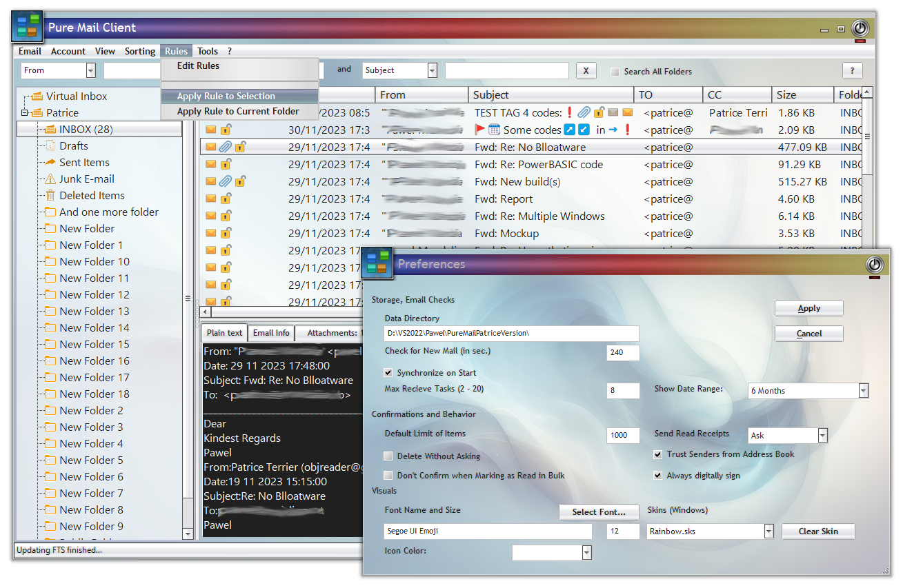Uncheck Trust Senders from Address Book

(x=658, y=454)
